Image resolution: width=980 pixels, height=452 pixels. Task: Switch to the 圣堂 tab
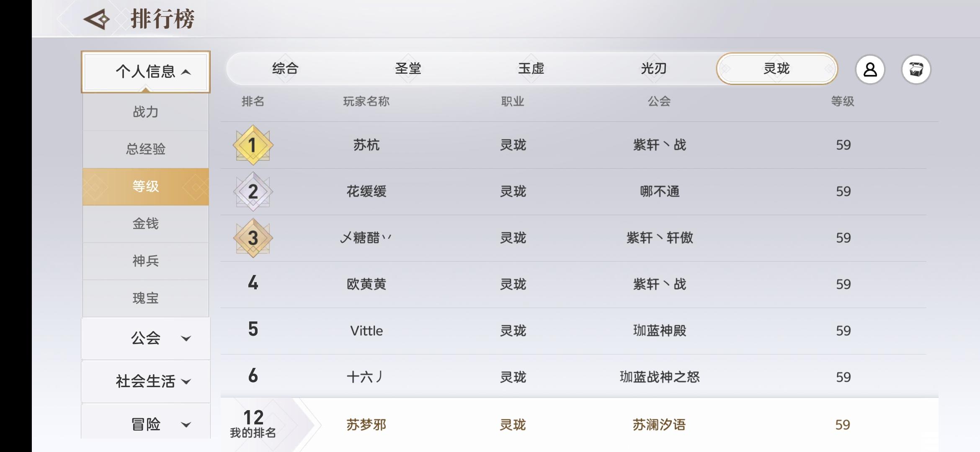tap(408, 69)
